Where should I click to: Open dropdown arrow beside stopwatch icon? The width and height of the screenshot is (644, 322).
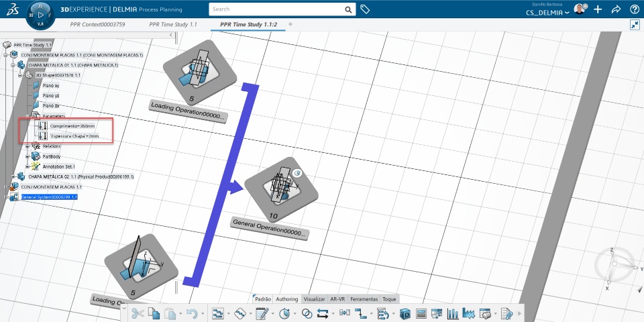tap(294, 314)
